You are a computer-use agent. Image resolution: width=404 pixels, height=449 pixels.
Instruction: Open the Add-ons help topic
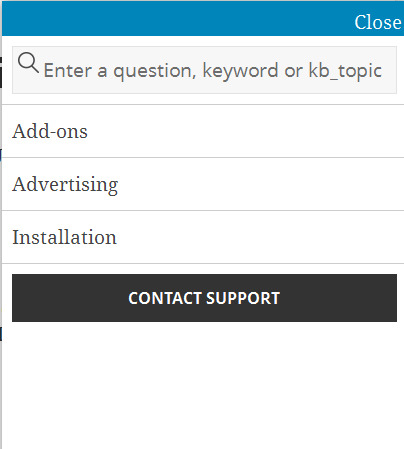(x=50, y=131)
